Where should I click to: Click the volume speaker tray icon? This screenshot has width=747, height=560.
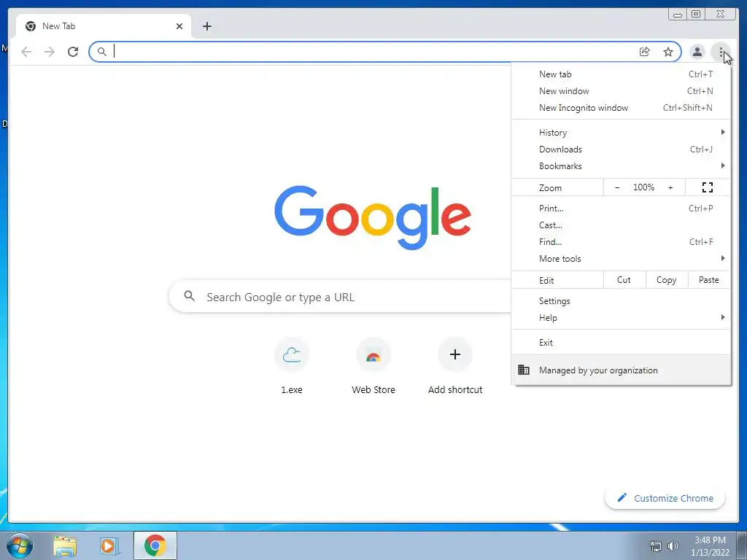(x=673, y=546)
